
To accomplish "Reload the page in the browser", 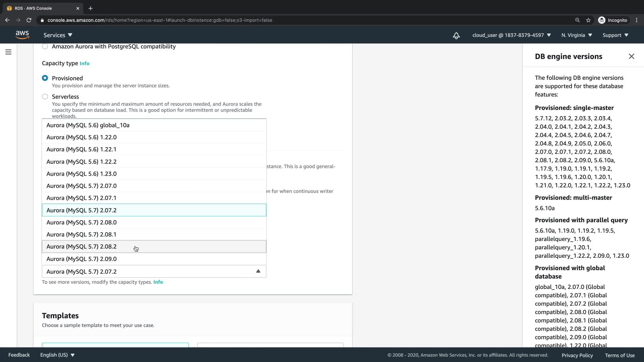I will [x=29, y=20].
